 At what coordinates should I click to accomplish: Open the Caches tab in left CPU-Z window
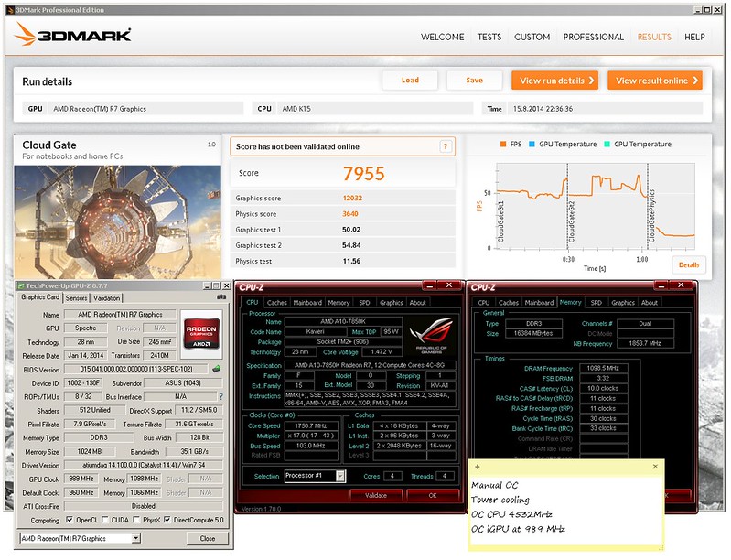coord(277,303)
